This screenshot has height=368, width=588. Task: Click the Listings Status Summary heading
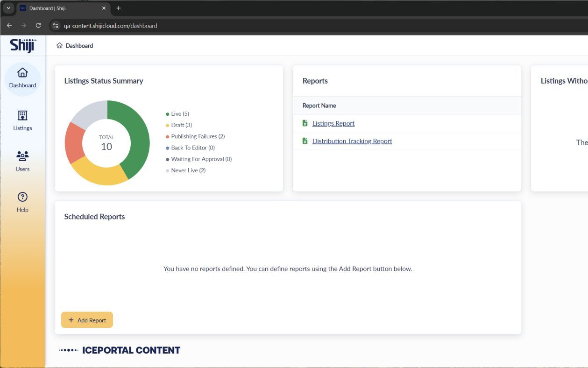104,81
